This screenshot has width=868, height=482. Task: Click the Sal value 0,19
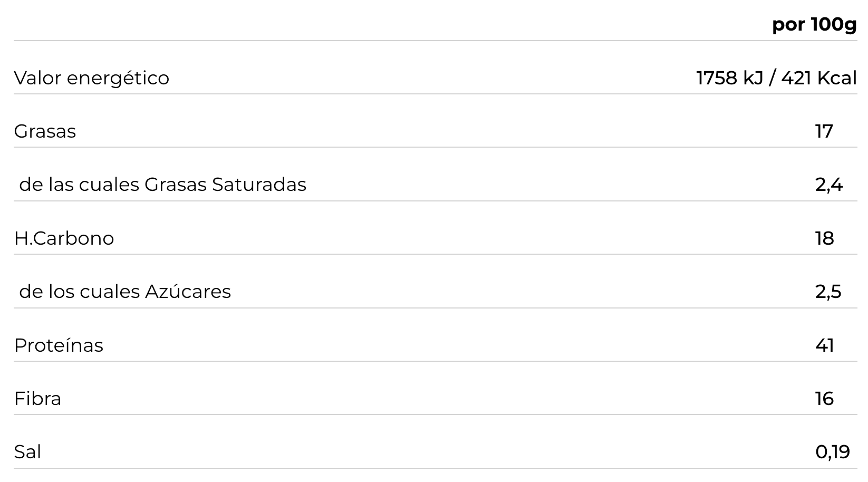click(832, 452)
